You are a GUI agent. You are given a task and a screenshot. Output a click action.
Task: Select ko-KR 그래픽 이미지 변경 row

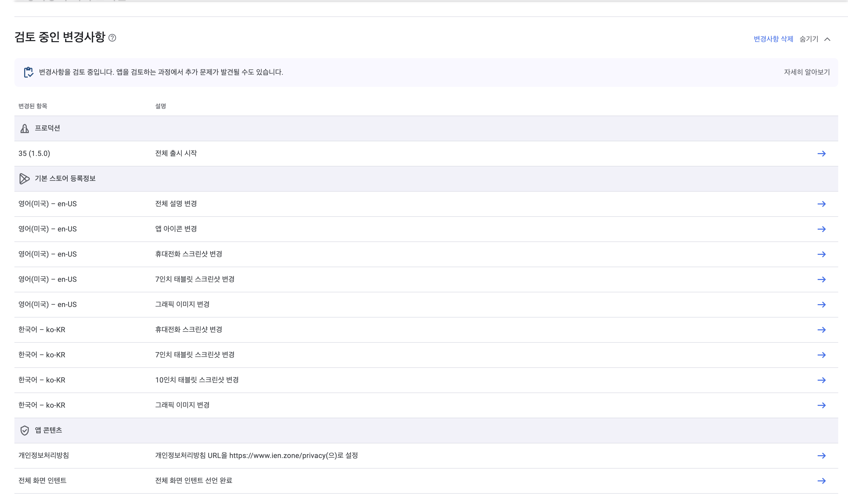tap(182, 405)
